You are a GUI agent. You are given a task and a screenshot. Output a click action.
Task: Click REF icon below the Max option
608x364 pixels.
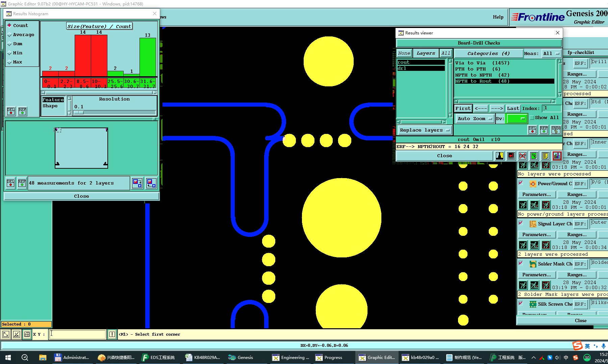click(x=22, y=111)
